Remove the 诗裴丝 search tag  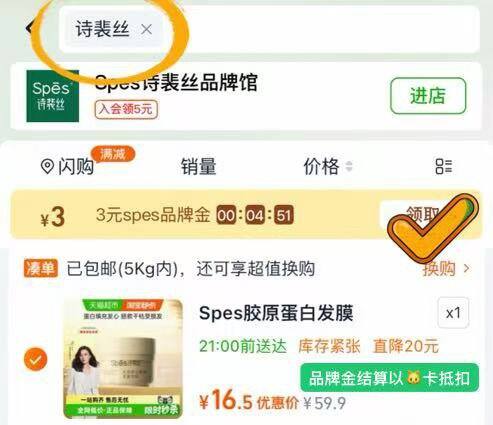pos(146,29)
